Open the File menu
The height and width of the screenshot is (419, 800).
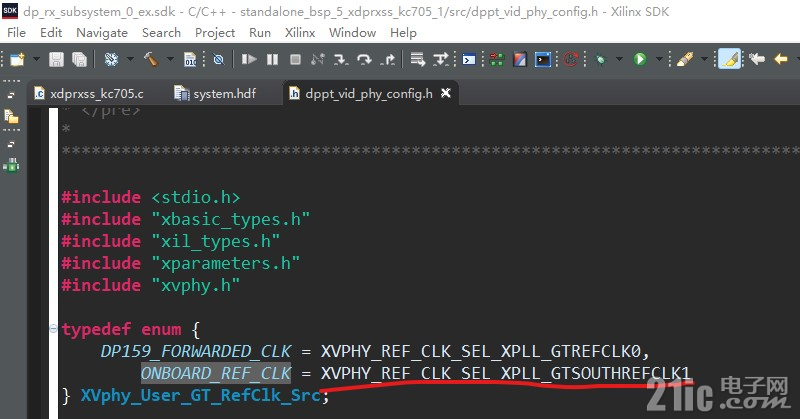click(16, 33)
